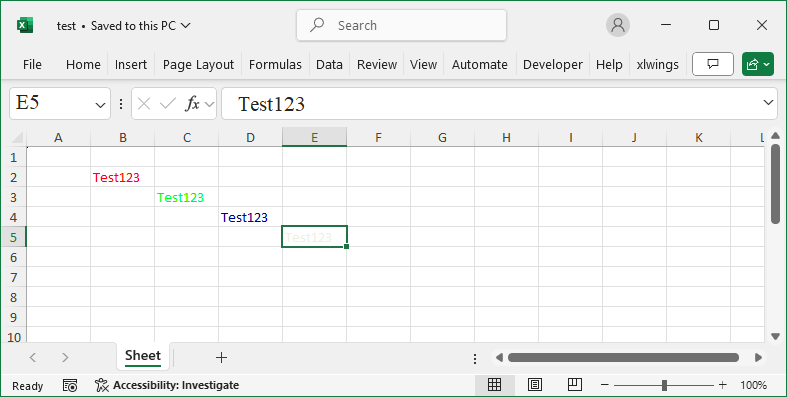Image resolution: width=787 pixels, height=397 pixels.
Task: Go to next sheet arrow
Action: (x=65, y=357)
